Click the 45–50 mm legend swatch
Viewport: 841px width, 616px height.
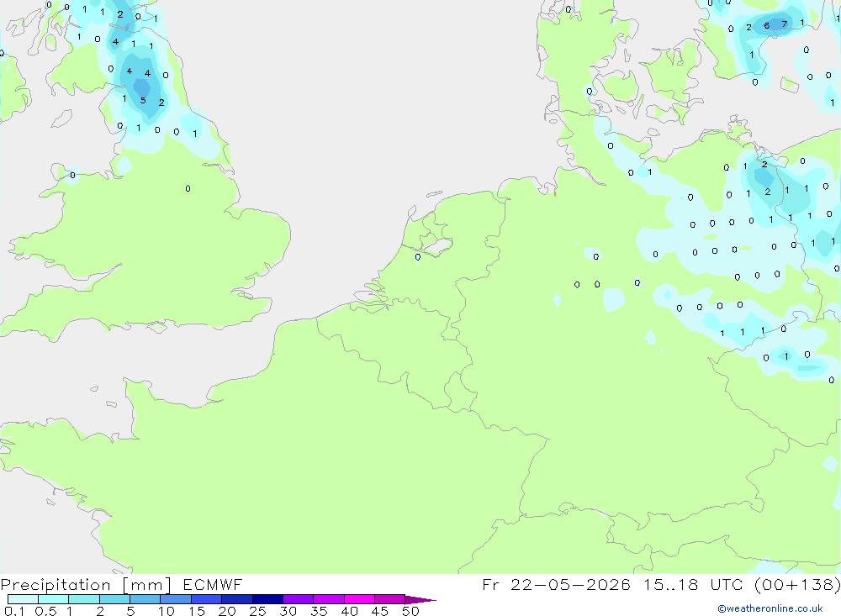click(390, 599)
